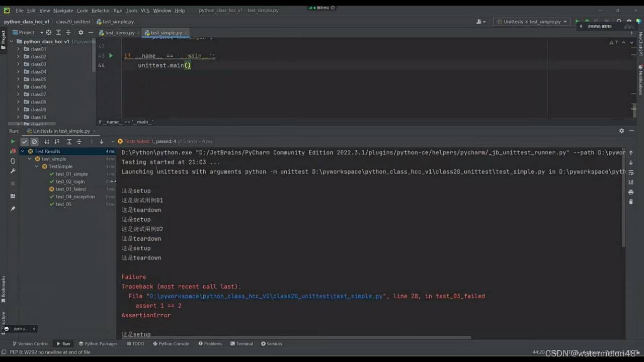Image resolution: width=644 pixels, height=362 pixels.
Task: Sort test results alphabetically
Action: 47,142
